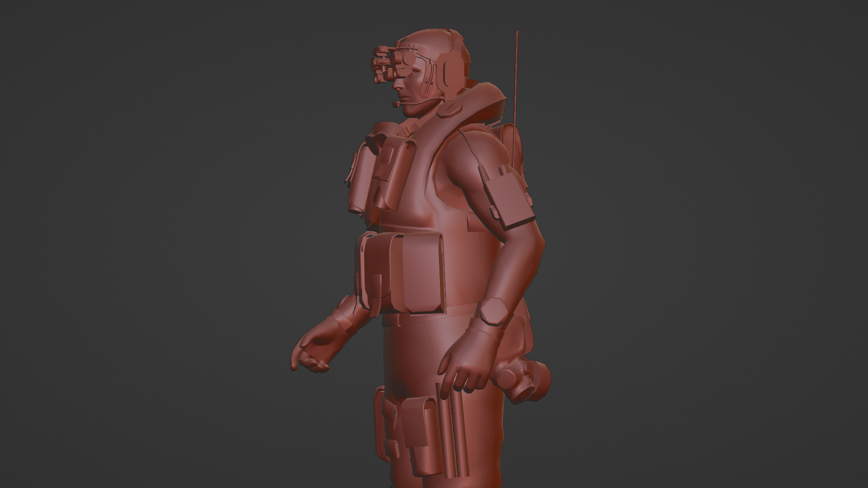
Task: Click the headset microphone boom tip
Action: 396,104
